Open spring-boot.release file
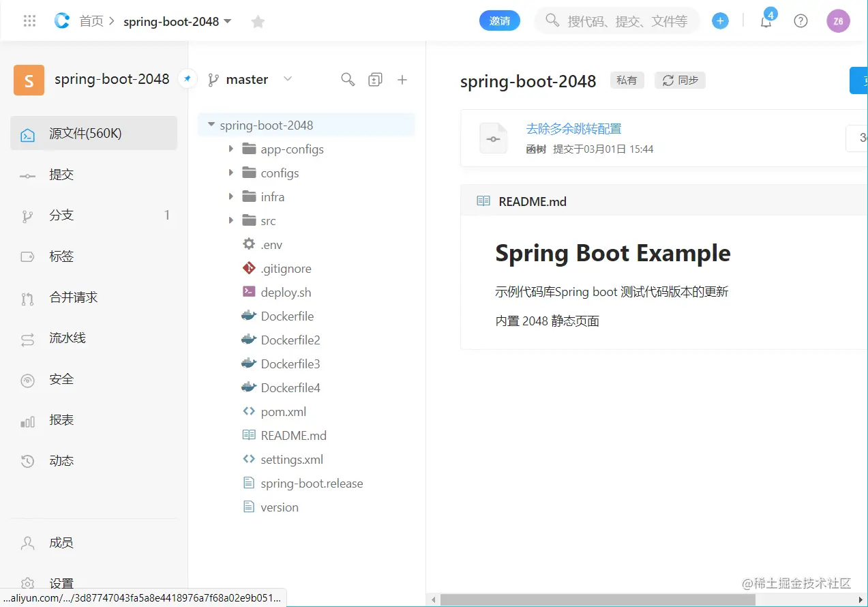The width and height of the screenshot is (868, 607). (312, 483)
